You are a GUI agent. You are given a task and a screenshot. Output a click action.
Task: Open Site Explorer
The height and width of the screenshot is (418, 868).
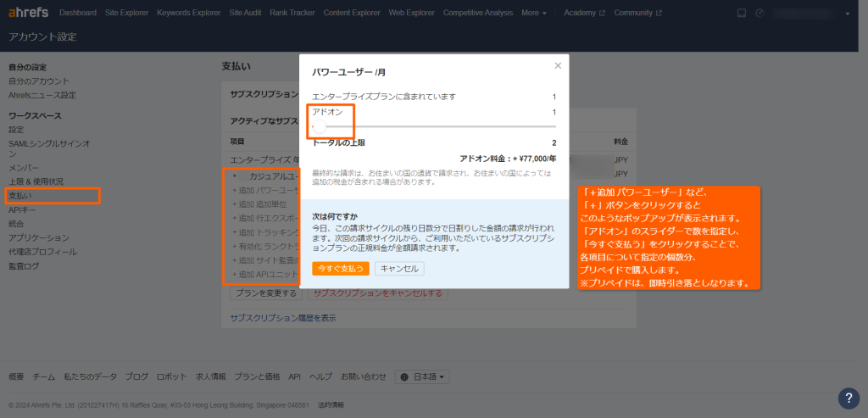tap(127, 13)
